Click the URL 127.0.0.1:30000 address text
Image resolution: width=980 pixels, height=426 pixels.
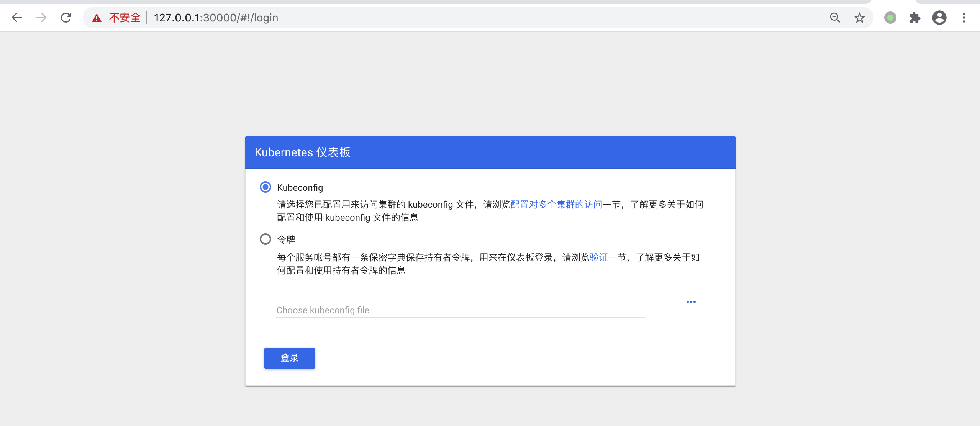click(216, 18)
